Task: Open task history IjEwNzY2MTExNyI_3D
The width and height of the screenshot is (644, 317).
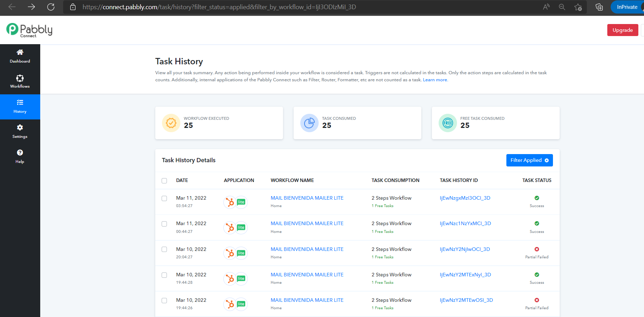Action: click(465, 275)
